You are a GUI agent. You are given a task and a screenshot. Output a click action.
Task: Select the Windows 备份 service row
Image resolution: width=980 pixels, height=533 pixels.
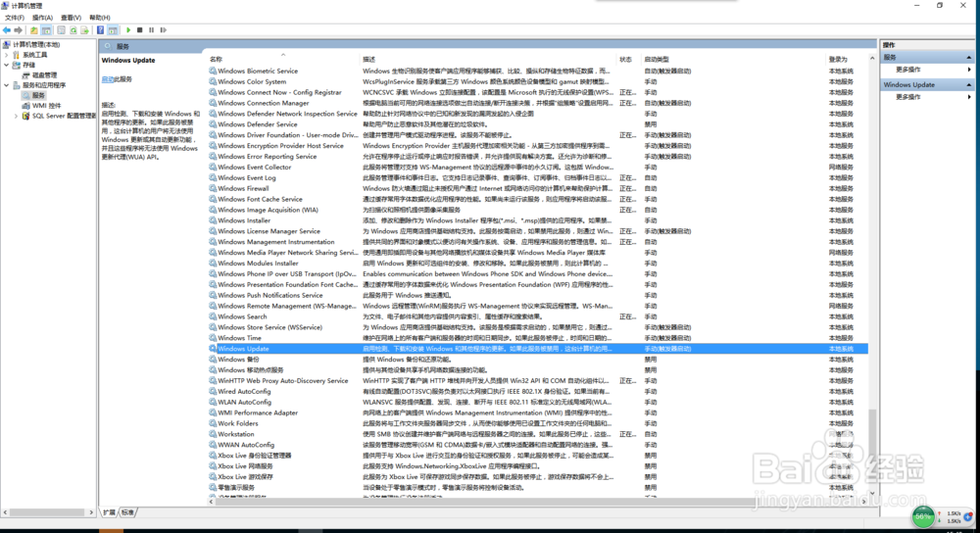pos(538,360)
